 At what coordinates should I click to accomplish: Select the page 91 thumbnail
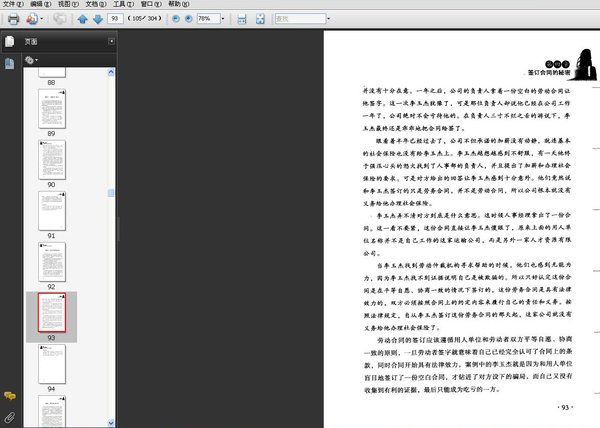pyautogui.click(x=52, y=211)
